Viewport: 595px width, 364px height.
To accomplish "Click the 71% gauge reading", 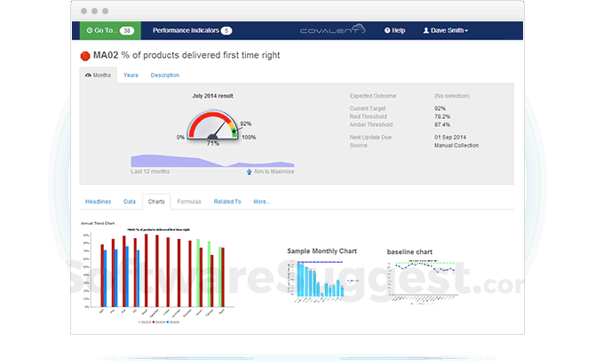I will click(x=212, y=143).
